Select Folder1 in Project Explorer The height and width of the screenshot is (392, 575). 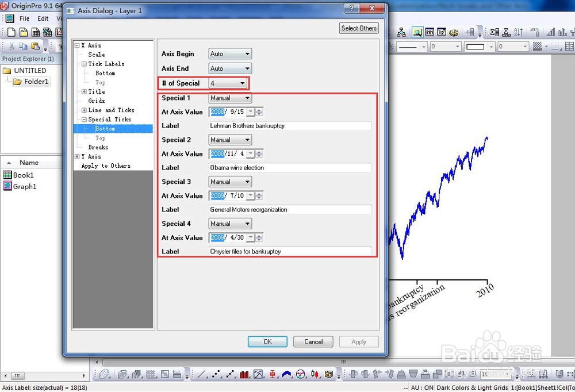pos(32,82)
